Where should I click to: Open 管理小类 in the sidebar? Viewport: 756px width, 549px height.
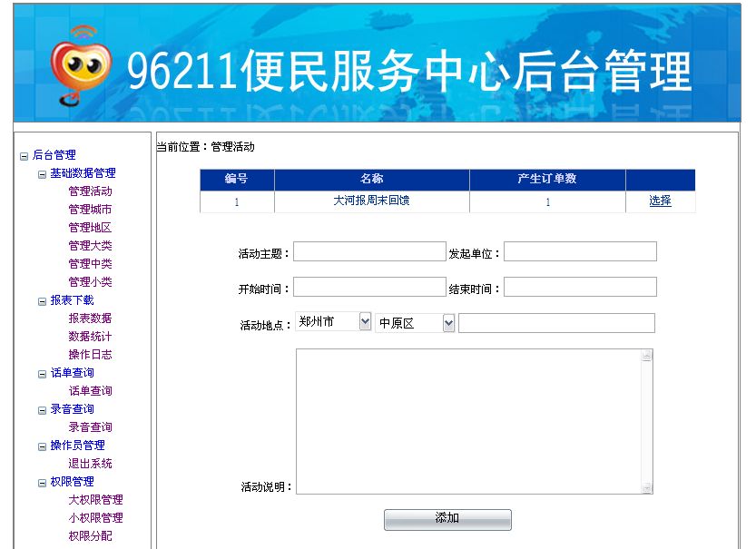pos(90,282)
